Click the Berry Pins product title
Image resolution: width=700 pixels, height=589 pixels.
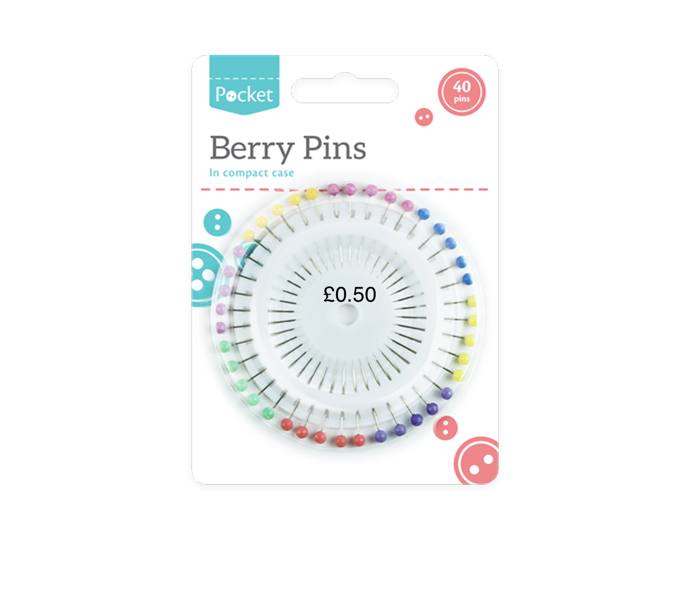288,148
